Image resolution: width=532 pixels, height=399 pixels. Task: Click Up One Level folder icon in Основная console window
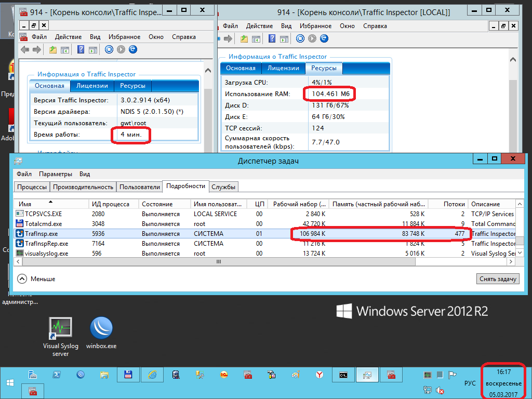(52, 49)
